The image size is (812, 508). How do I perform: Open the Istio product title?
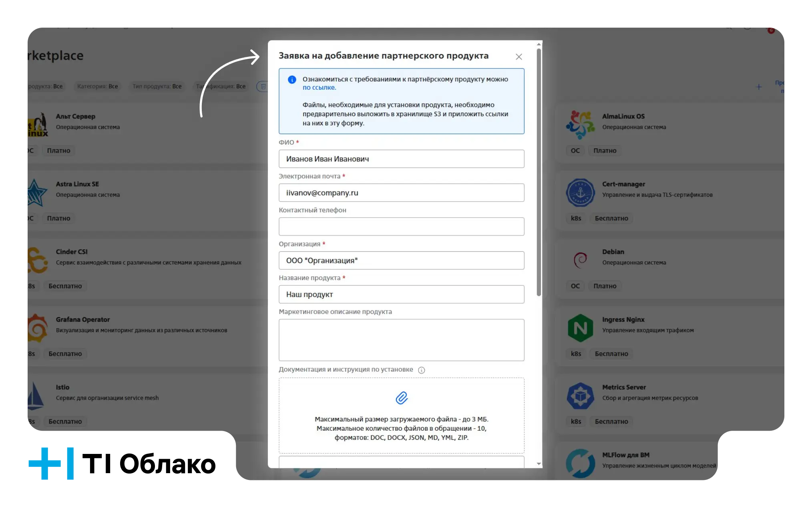(62, 387)
